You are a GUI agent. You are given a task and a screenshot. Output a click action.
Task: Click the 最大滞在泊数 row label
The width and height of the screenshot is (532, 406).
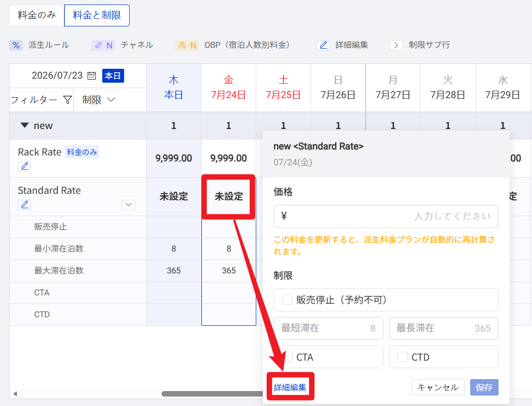(x=59, y=271)
